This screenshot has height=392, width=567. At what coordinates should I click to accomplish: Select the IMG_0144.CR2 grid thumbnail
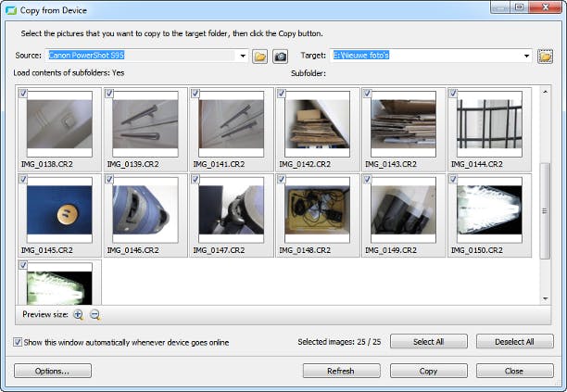489,124
